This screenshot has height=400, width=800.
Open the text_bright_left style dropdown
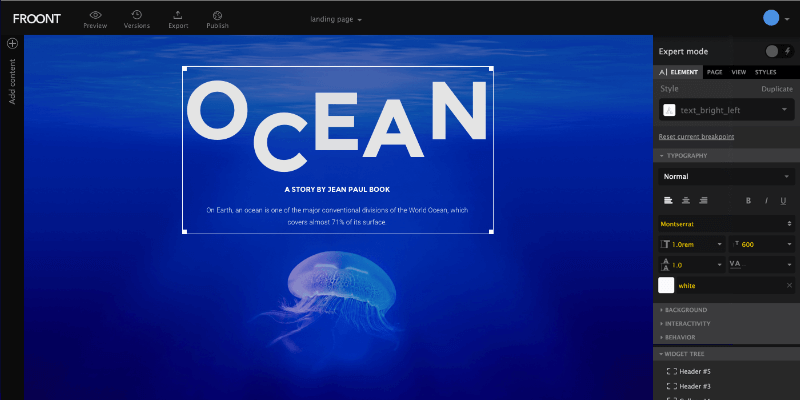[x=727, y=110]
